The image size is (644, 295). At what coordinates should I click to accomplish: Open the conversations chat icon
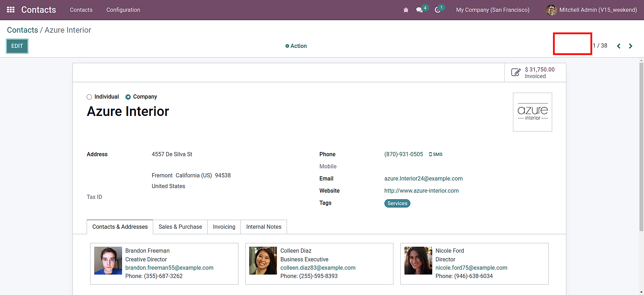pos(419,10)
